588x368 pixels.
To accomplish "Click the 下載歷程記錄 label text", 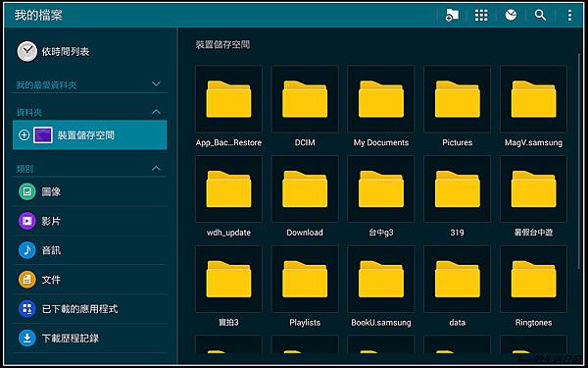I will click(71, 339).
